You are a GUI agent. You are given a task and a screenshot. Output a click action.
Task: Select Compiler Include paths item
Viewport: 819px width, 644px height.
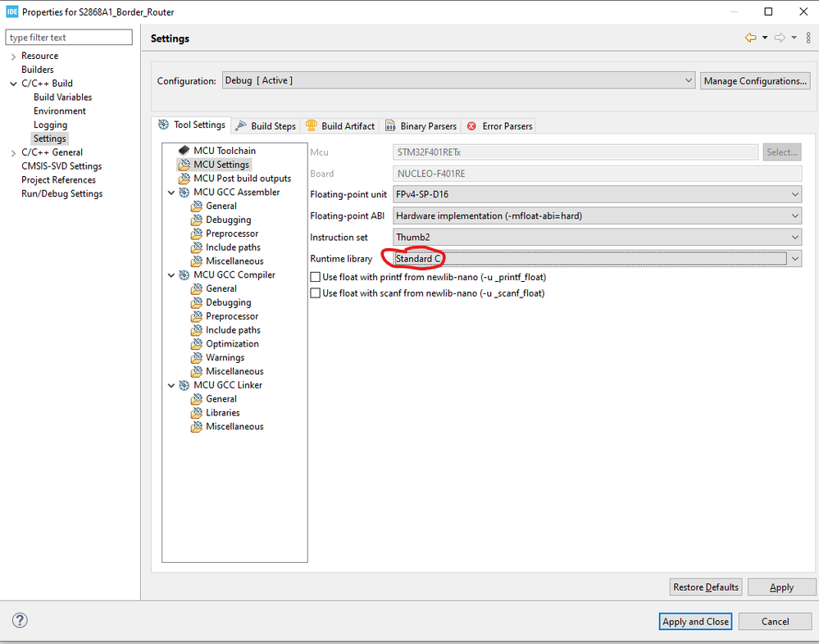point(233,330)
